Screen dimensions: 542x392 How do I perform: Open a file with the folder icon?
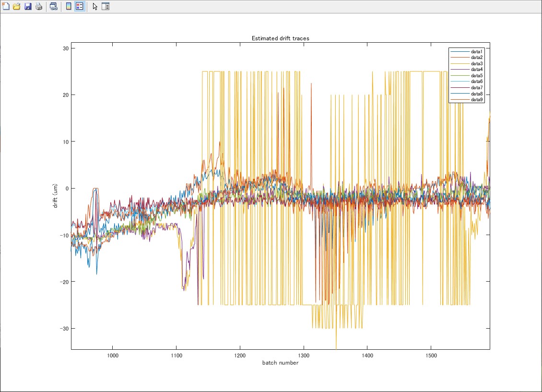pos(17,6)
